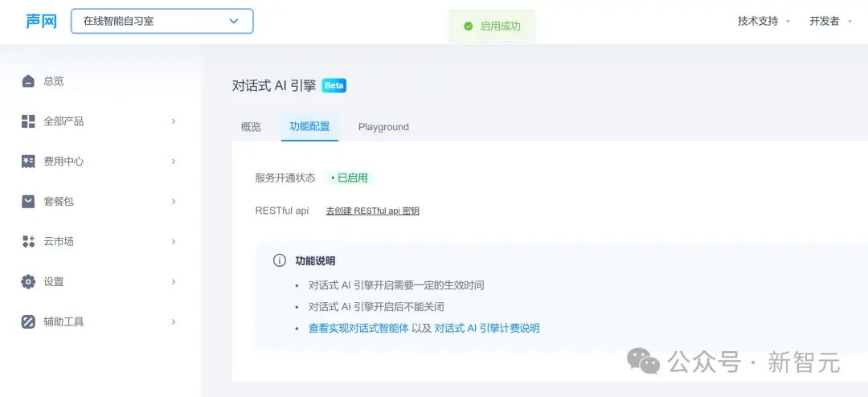Click text 对话式 AI 引擎开启需要一定的生效时间

(x=396, y=286)
